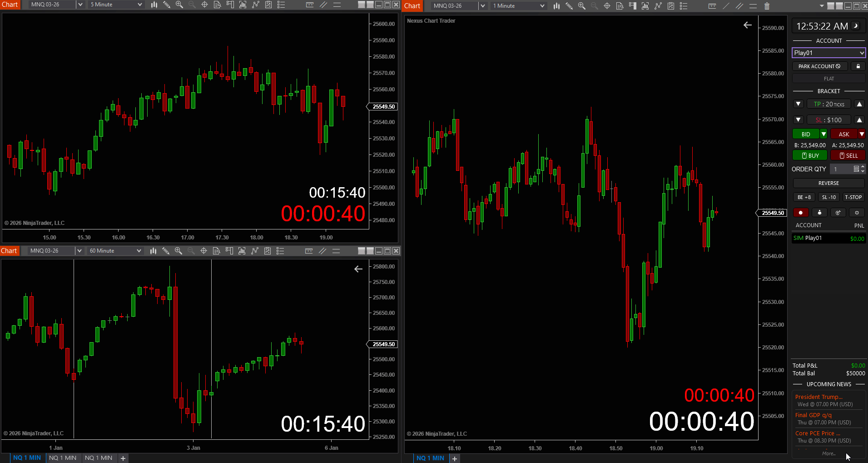Click the account lock padlock next to Park Account
The width and height of the screenshot is (868, 463).
pyautogui.click(x=858, y=66)
